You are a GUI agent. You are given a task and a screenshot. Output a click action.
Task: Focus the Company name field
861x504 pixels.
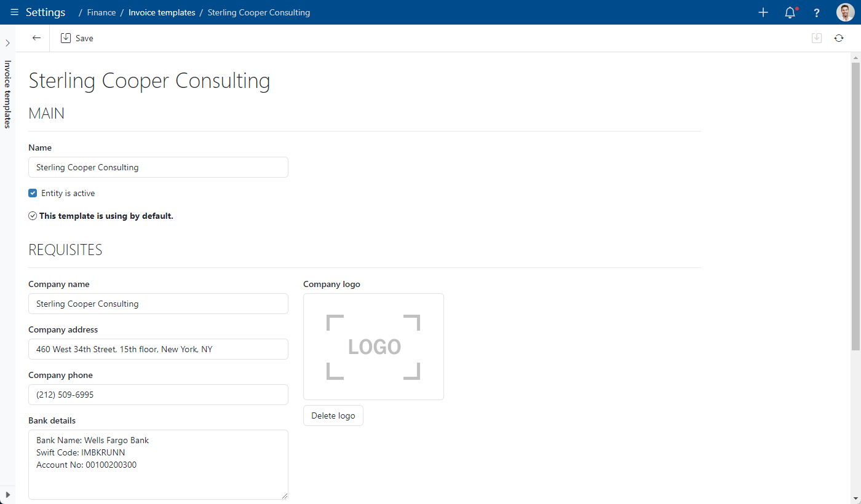158,304
